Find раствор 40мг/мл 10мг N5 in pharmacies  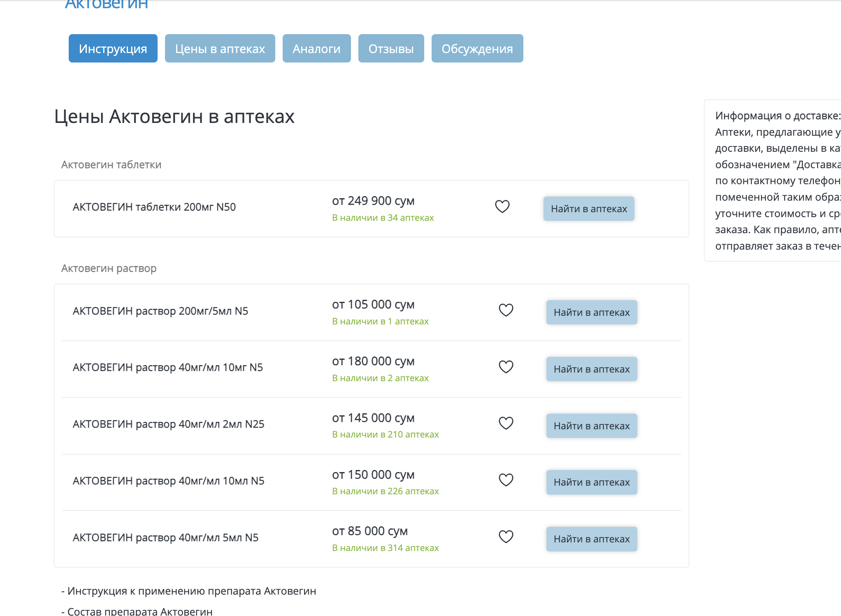[591, 369]
